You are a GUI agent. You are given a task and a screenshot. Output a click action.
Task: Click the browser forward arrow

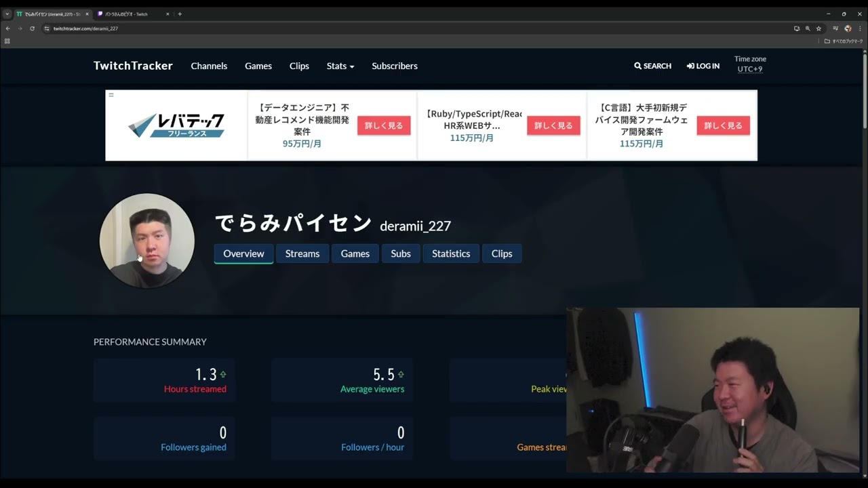[x=20, y=28]
